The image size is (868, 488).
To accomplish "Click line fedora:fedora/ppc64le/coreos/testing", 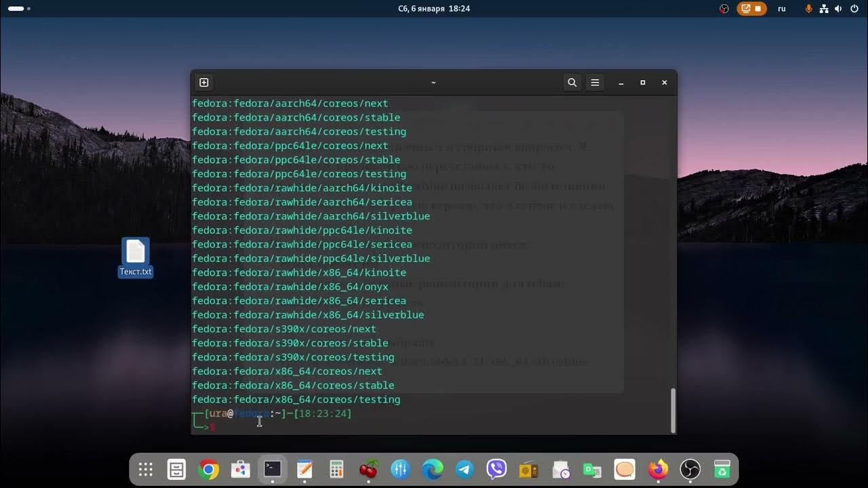I will click(x=299, y=174).
